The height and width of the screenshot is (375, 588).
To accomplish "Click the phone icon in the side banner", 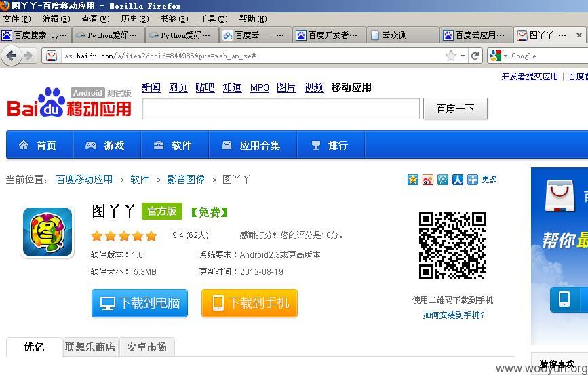I will 564,299.
